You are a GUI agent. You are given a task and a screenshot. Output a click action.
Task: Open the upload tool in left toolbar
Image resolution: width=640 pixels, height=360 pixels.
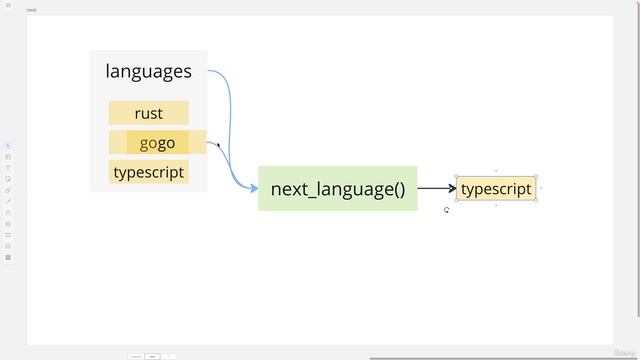tap(8, 246)
